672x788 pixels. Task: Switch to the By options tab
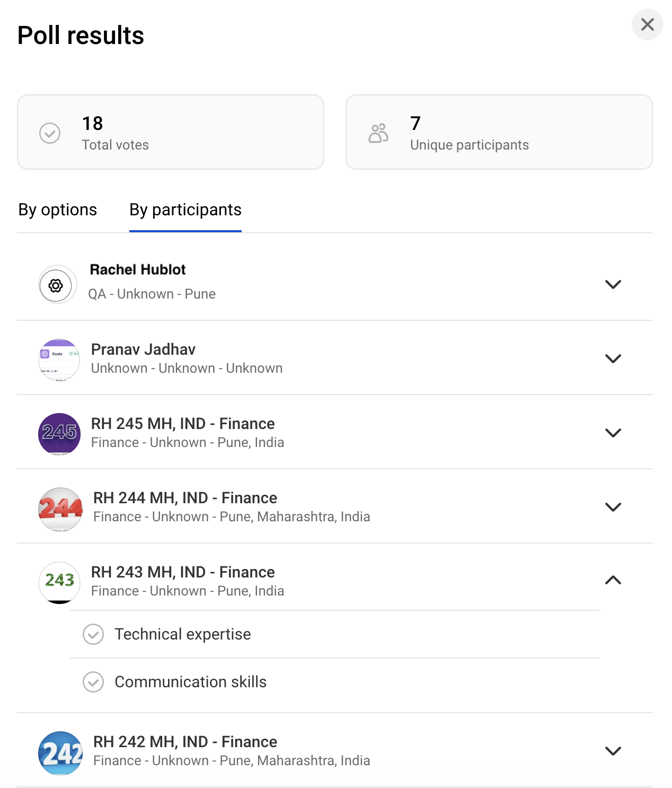pyautogui.click(x=58, y=210)
